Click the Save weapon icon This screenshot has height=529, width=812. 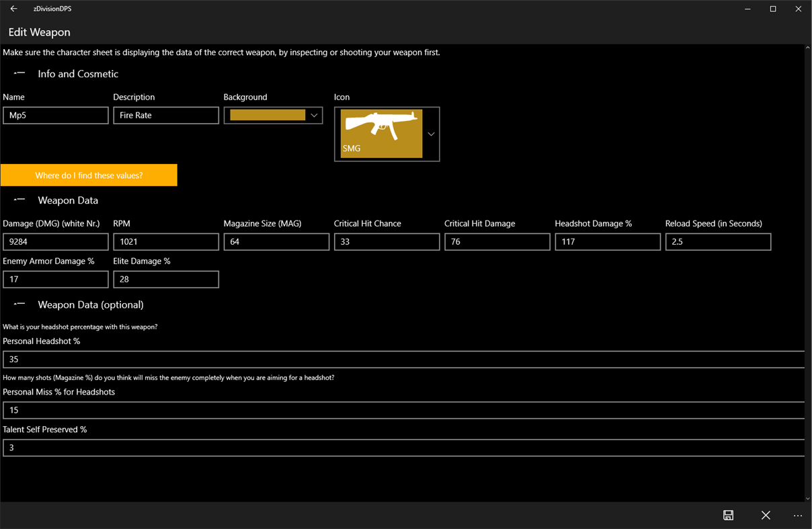pos(728,515)
